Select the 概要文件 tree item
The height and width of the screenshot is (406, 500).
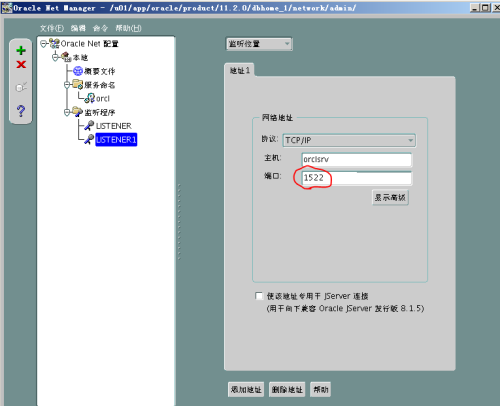(100, 71)
